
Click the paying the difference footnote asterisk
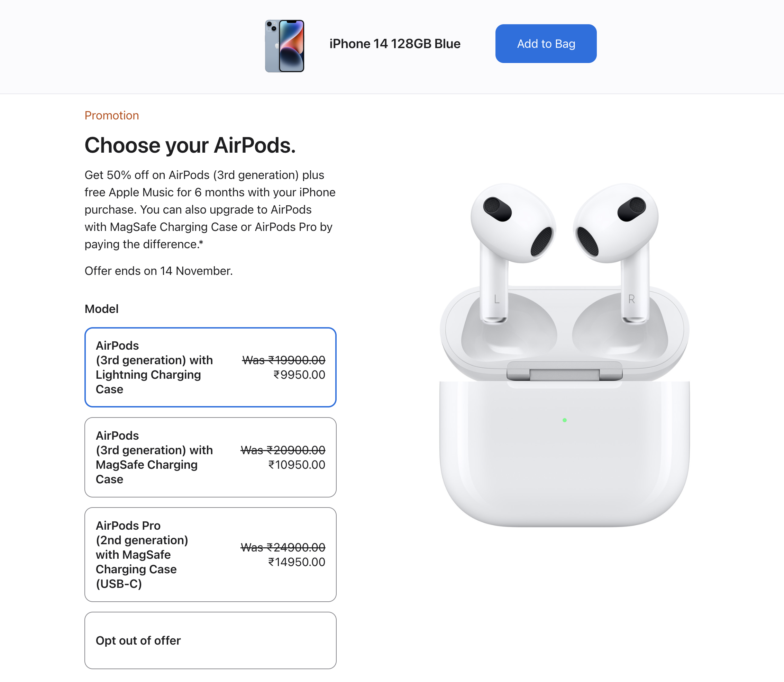click(201, 242)
